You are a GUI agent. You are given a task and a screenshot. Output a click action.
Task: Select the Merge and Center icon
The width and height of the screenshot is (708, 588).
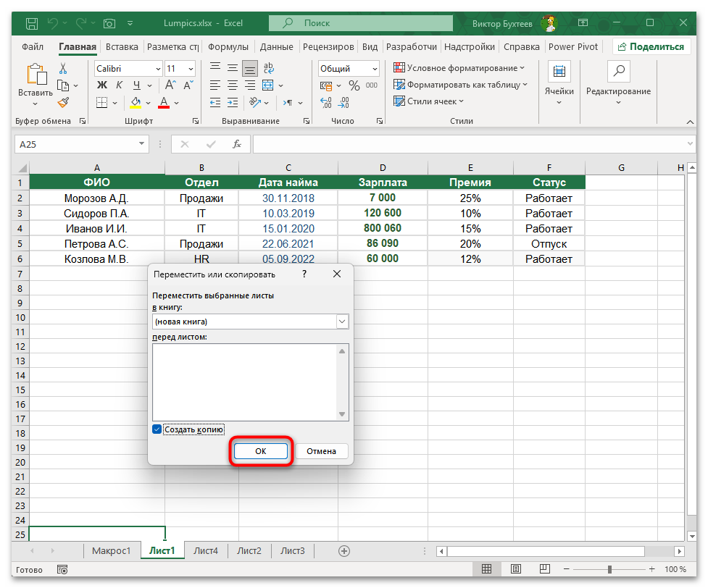(x=267, y=85)
